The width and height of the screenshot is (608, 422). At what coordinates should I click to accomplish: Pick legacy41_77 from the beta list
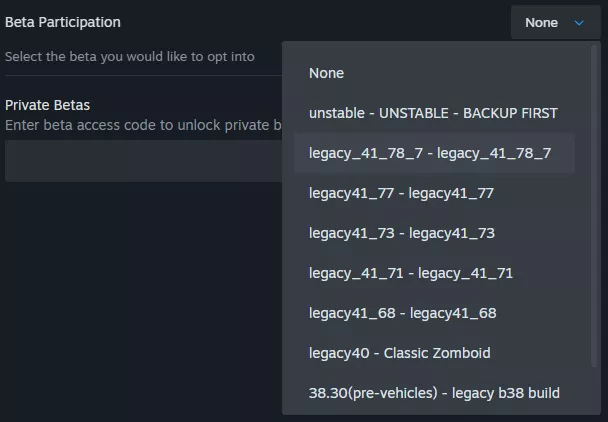[401, 193]
